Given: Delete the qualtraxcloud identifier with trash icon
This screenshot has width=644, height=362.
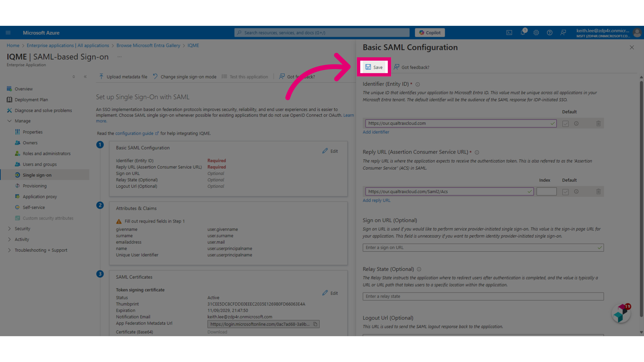Looking at the screenshot, I should (598, 123).
